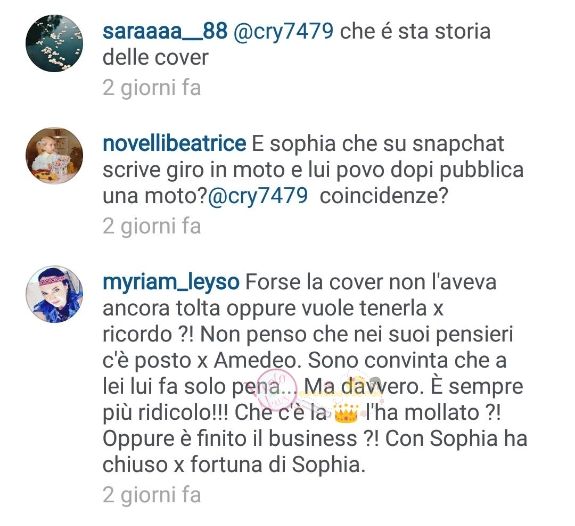The width and height of the screenshot is (575, 526).
Task: Visit the saraaaa__88 username link
Action: 165,31
